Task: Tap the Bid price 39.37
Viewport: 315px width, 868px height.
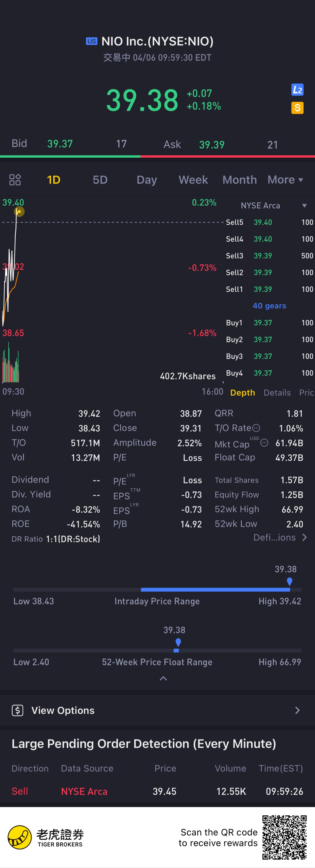Action: tap(60, 144)
